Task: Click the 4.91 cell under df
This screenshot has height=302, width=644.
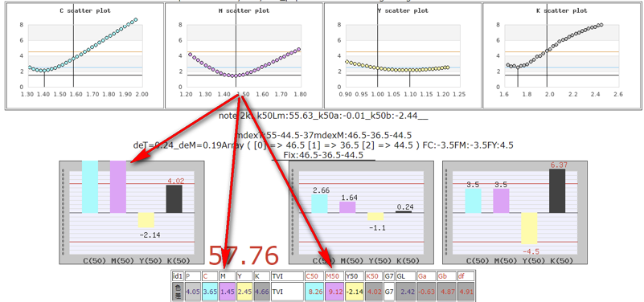Action: [x=466, y=292]
